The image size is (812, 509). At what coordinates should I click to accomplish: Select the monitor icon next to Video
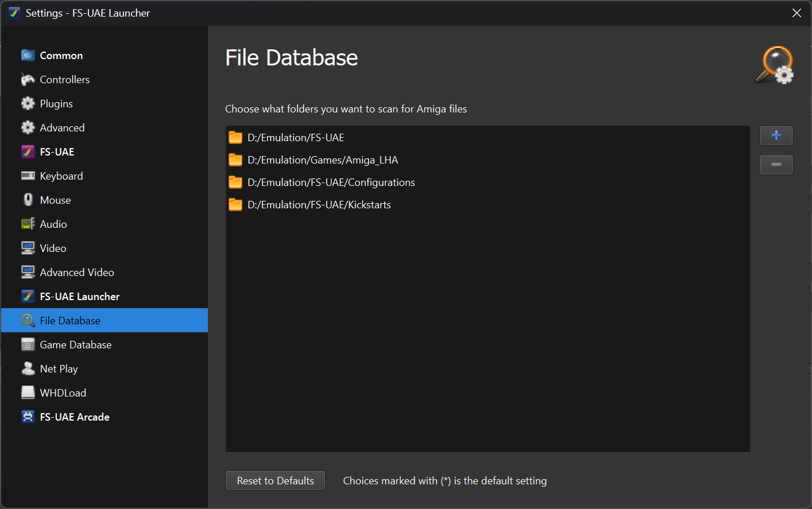(x=28, y=248)
